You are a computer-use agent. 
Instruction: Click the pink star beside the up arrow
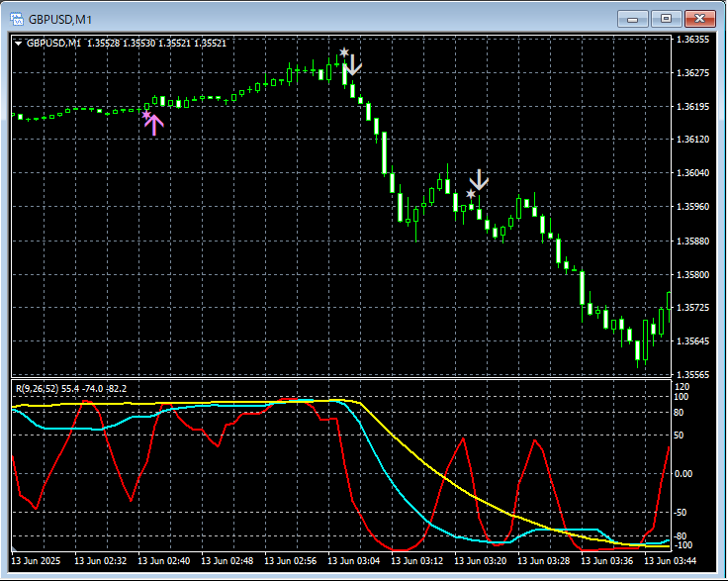146,116
